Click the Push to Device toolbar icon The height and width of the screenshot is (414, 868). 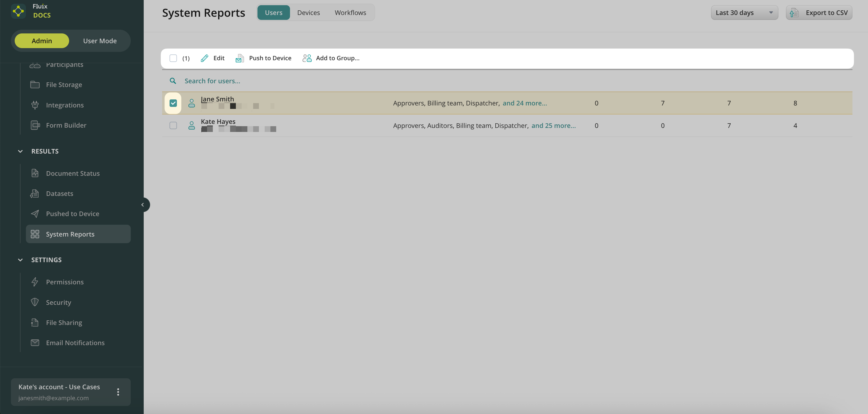[240, 58]
